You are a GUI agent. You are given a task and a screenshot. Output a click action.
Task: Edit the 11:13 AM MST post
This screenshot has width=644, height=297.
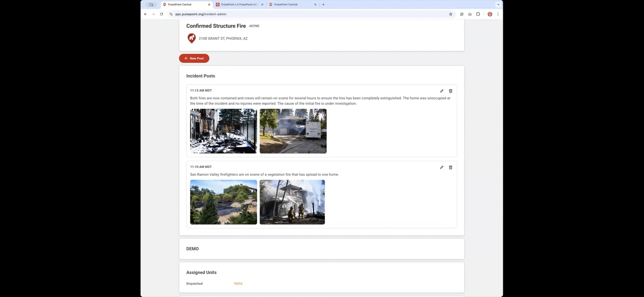tap(441, 91)
